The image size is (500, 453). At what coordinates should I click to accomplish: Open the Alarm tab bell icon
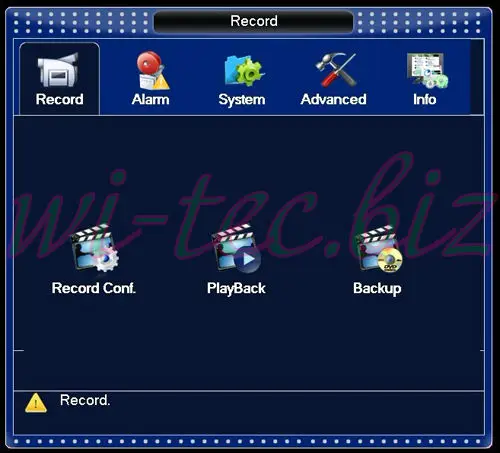tap(153, 70)
